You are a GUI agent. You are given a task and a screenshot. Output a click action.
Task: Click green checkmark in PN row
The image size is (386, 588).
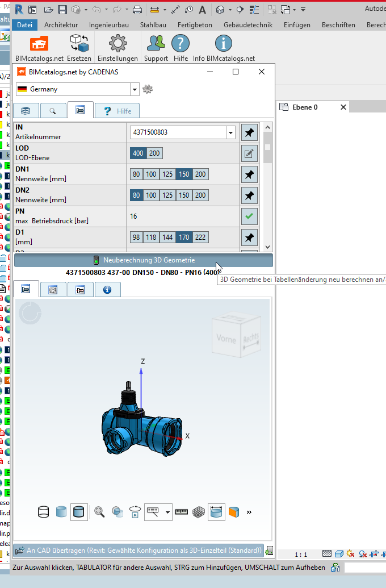(249, 216)
